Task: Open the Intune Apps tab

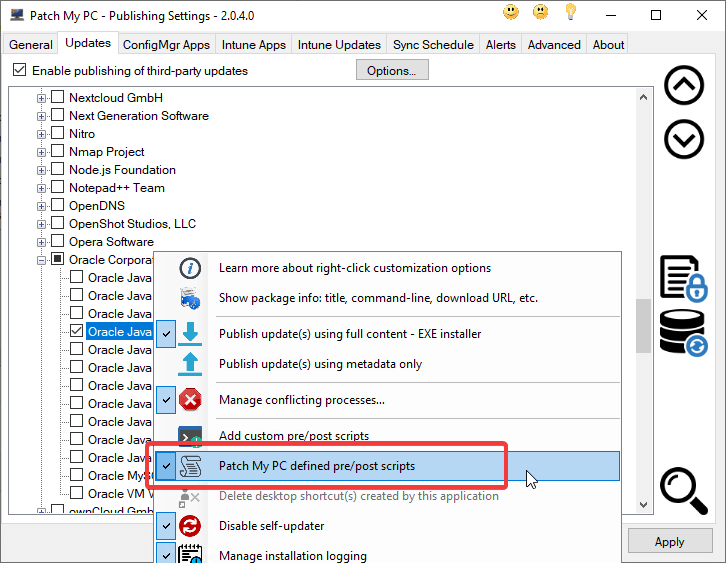Action: coord(253,44)
